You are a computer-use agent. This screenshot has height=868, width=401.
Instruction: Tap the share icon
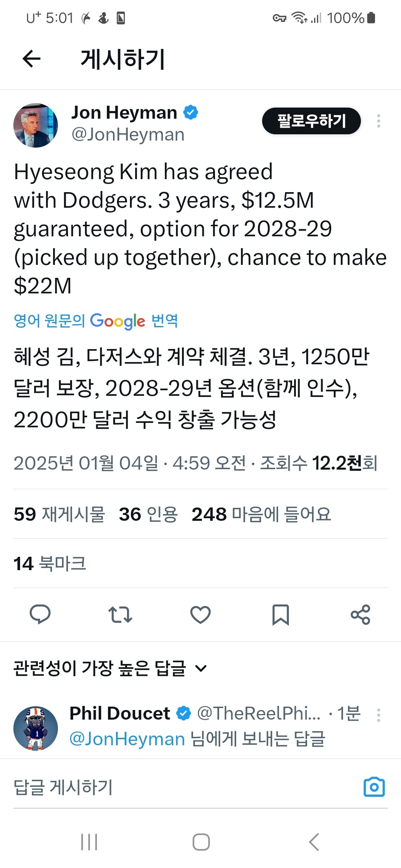pos(361,614)
